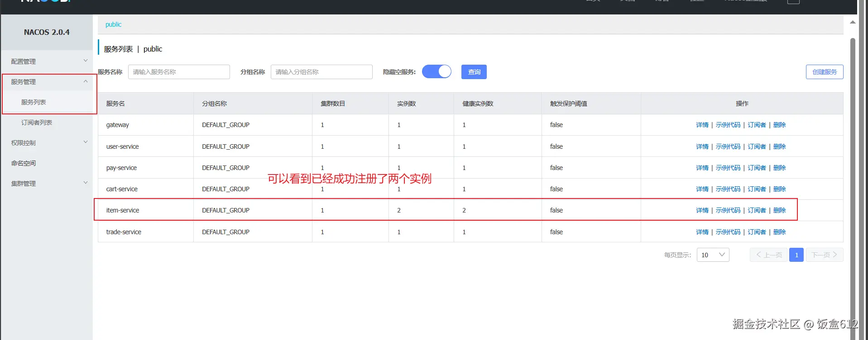Toggle the 隐藏空服务 switch

(x=436, y=71)
